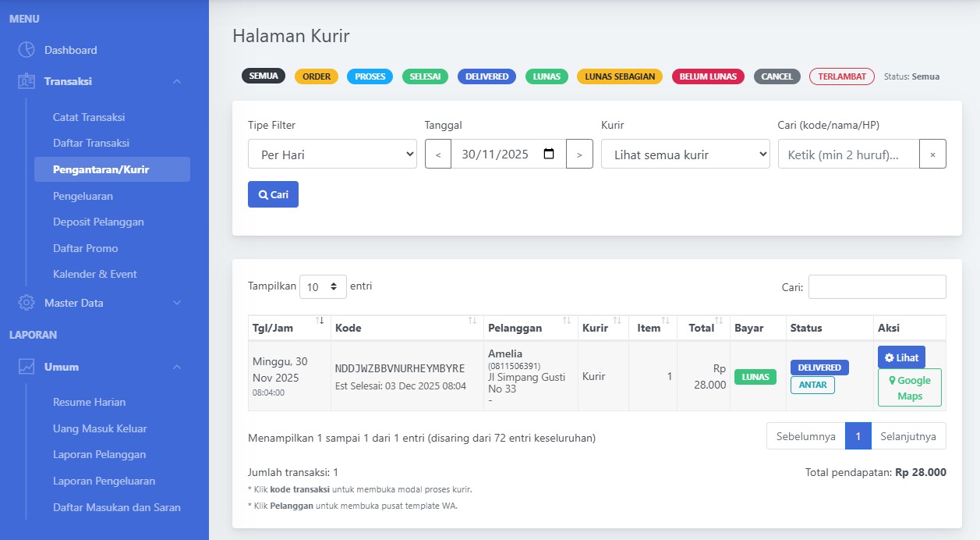Go to previous day with < arrow
Image resolution: width=980 pixels, height=540 pixels.
coord(438,155)
